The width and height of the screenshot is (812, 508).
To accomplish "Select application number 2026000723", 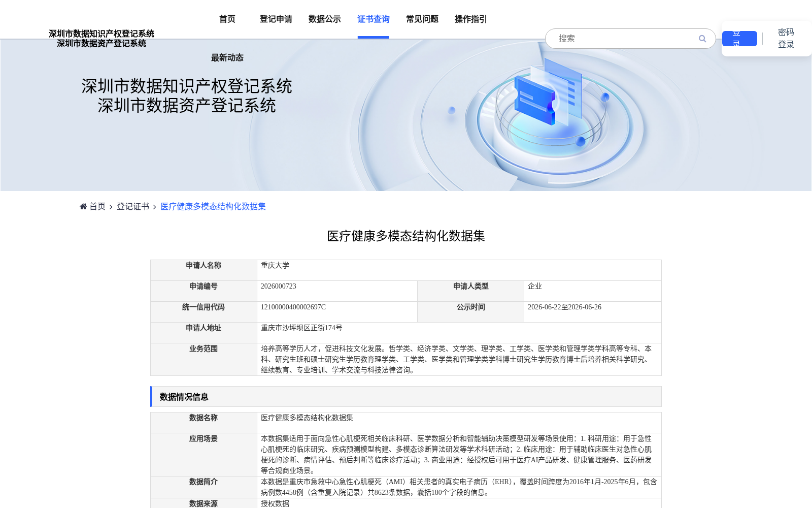I will pyautogui.click(x=279, y=286).
